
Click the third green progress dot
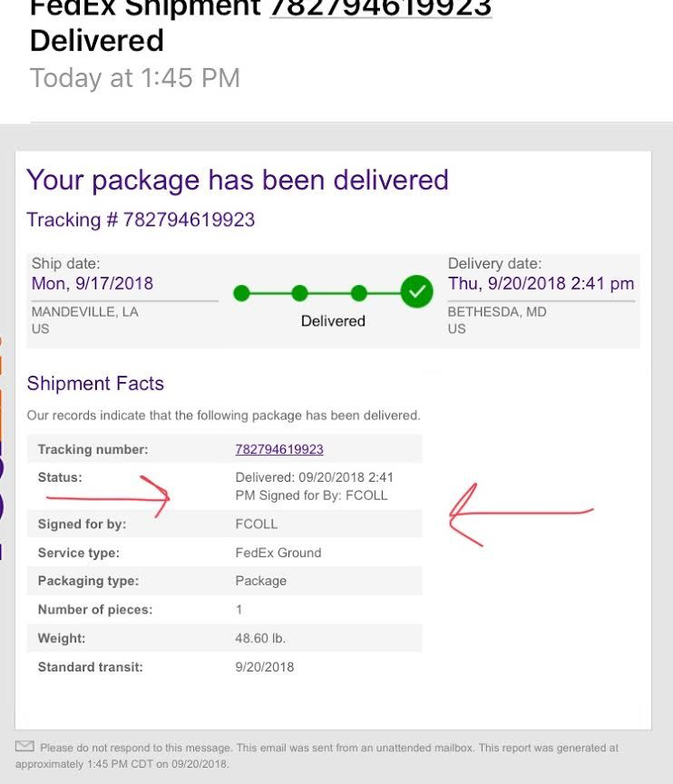[359, 293]
